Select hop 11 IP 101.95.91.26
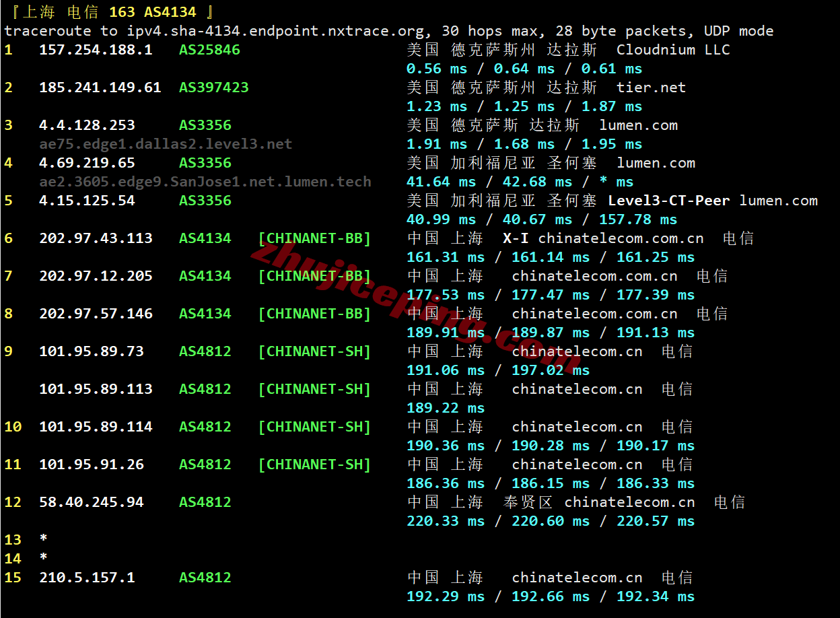The height and width of the screenshot is (618, 840). click(x=92, y=465)
